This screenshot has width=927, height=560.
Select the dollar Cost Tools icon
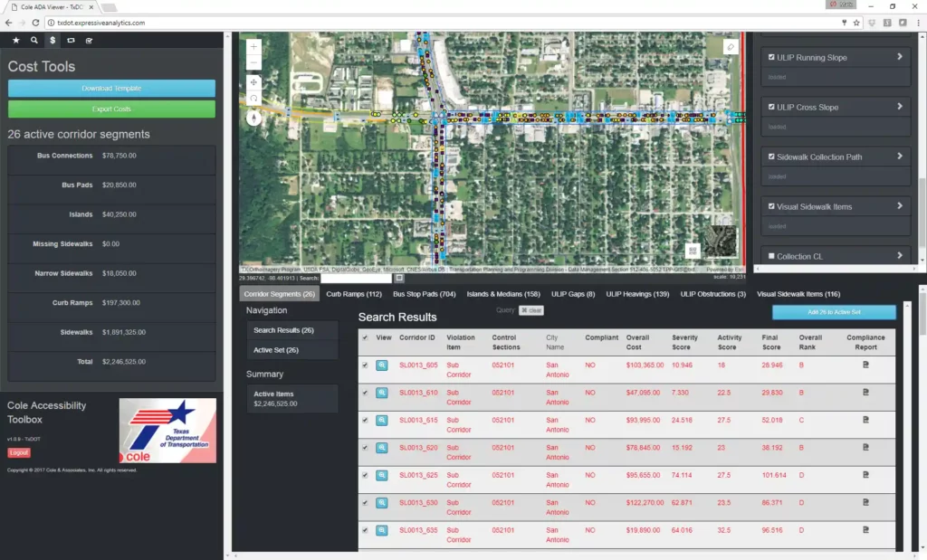click(53, 40)
